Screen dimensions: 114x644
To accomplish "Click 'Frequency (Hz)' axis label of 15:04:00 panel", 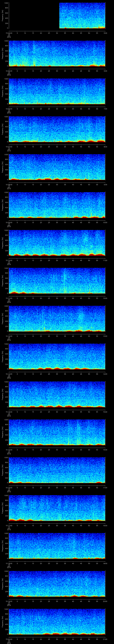I will [x=3, y=16].
